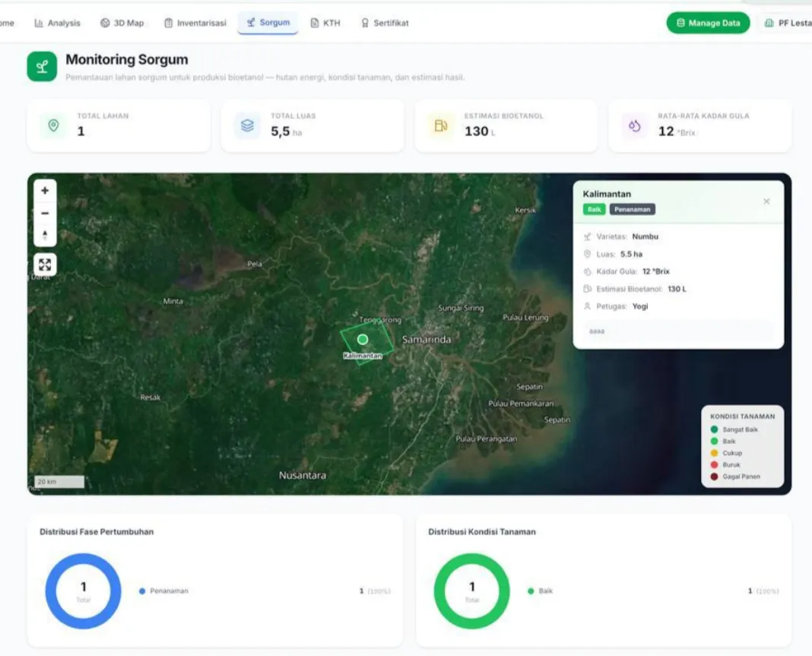Click the Manage Data button
Viewport: 812px width, 656px height.
(708, 23)
